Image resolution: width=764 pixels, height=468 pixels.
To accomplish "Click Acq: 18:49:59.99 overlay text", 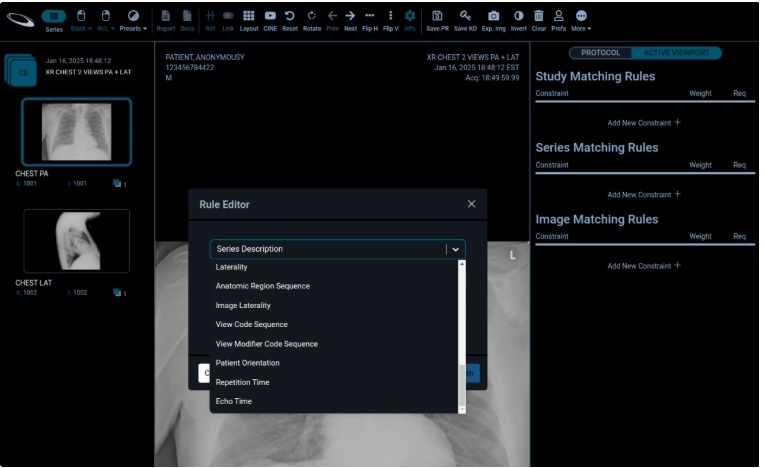I will (492, 78).
